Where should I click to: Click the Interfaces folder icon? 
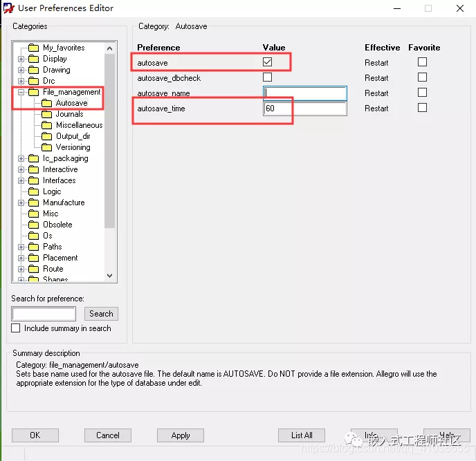[x=33, y=181]
